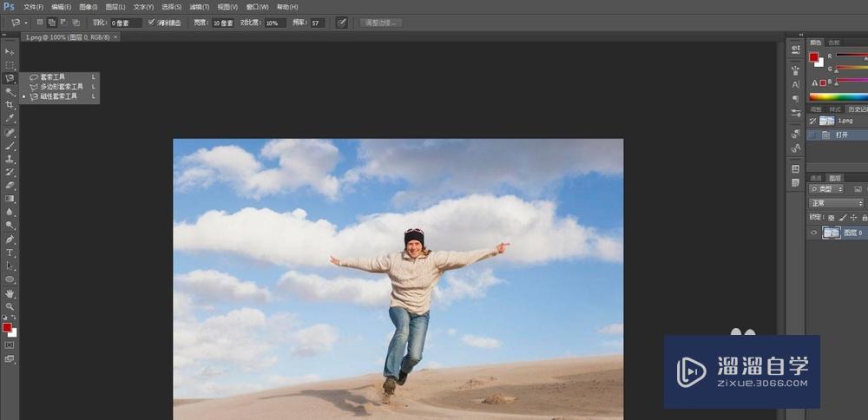Select the Pen tool
This screenshot has width=868, height=420.
tap(10, 239)
